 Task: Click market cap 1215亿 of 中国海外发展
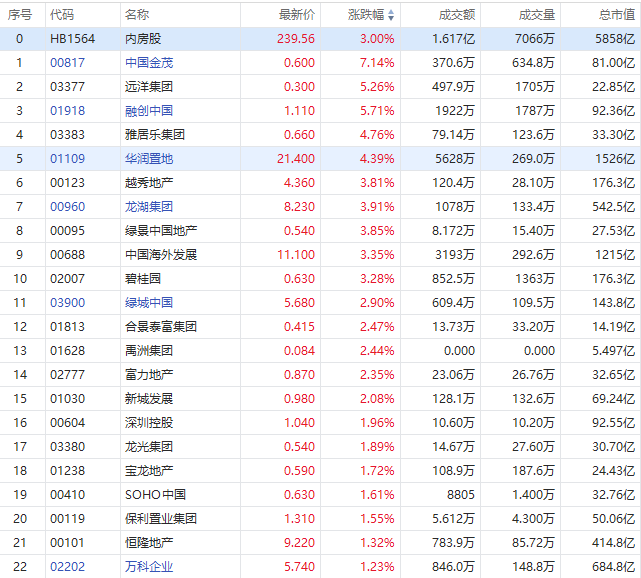615,255
